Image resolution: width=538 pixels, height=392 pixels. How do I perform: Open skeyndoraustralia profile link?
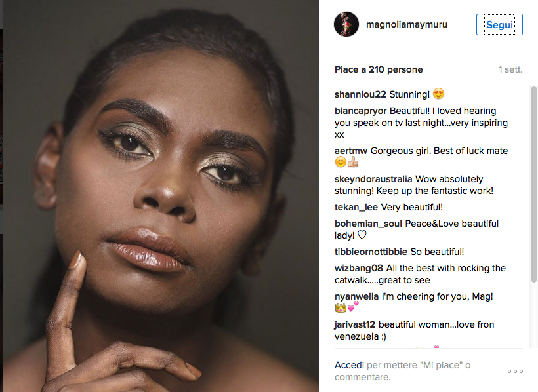pyautogui.click(x=373, y=179)
